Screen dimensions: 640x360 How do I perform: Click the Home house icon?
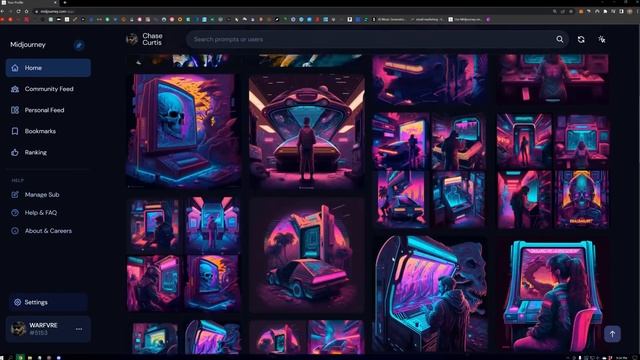(15, 68)
